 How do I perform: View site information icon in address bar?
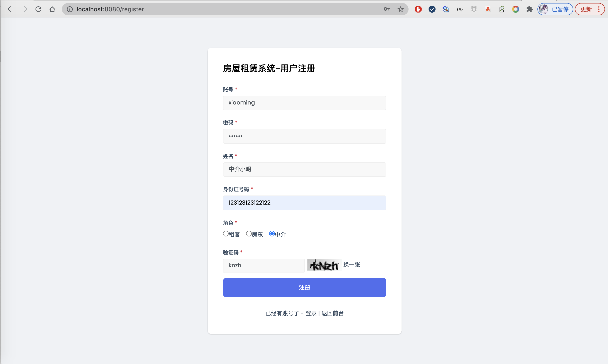coord(70,9)
